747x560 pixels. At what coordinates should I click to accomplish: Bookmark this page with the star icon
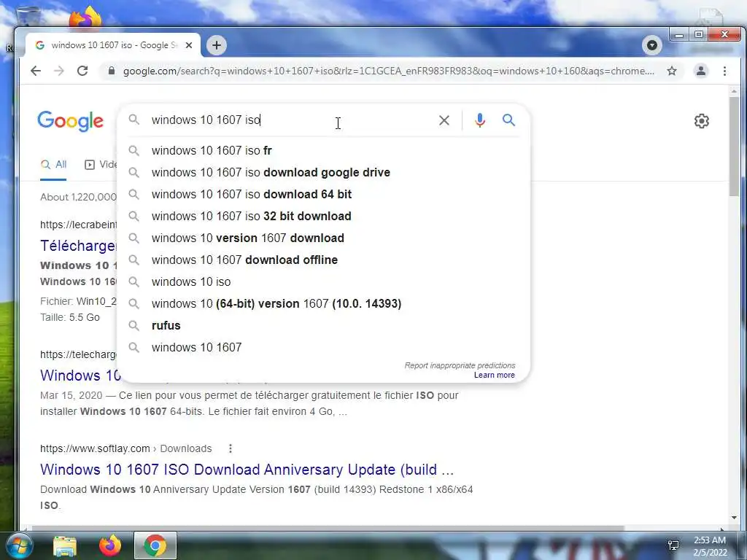point(672,71)
